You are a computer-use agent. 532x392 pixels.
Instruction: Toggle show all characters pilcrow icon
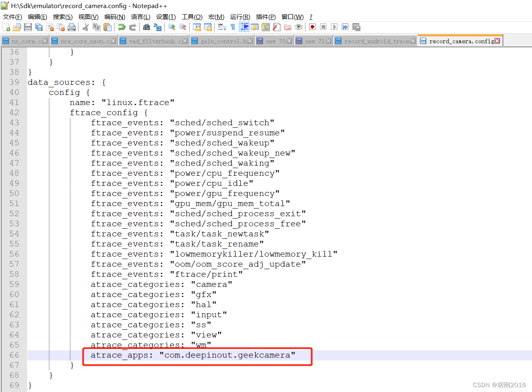[x=233, y=27]
